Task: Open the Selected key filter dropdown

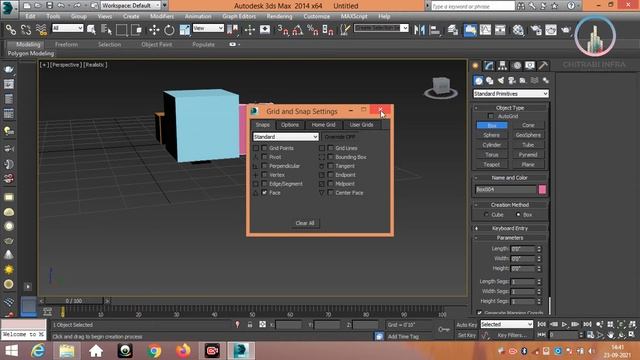Action: (x=507, y=324)
